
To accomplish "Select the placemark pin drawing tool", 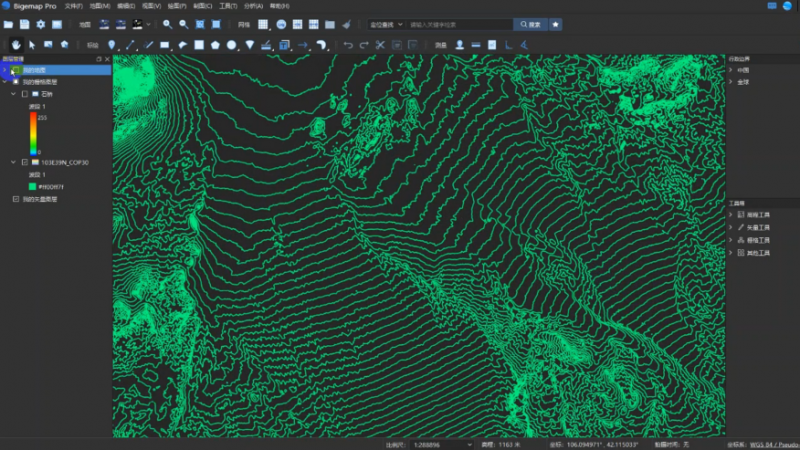I will (112, 45).
